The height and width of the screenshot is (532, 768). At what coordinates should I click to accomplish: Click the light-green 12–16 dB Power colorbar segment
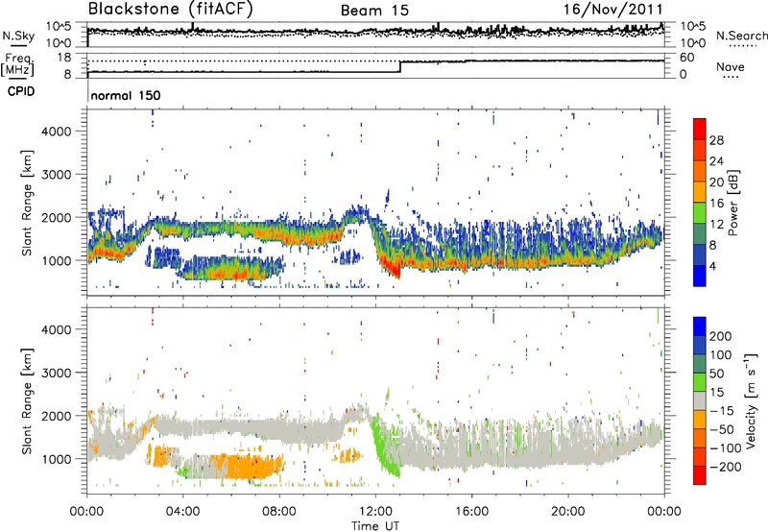pyautogui.click(x=700, y=213)
